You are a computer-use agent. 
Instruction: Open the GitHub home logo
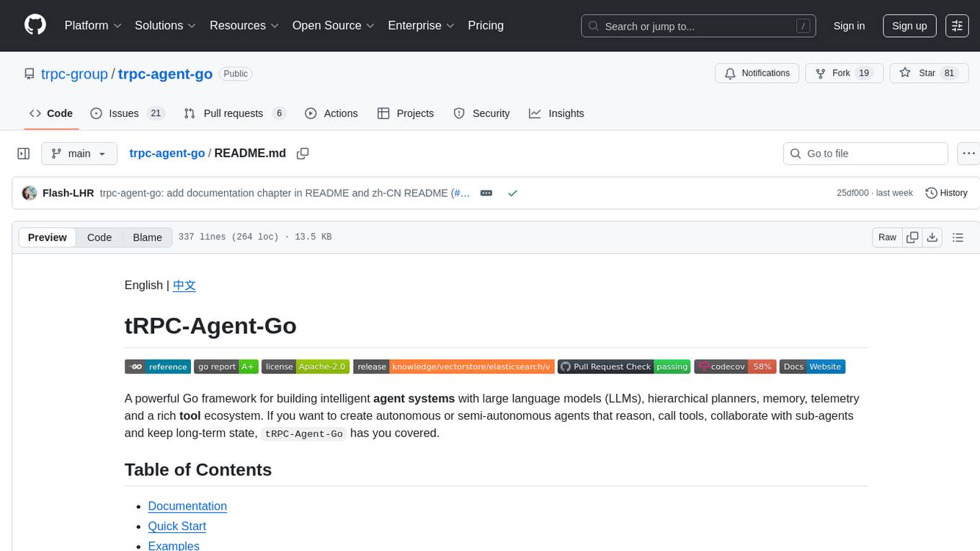(x=35, y=25)
